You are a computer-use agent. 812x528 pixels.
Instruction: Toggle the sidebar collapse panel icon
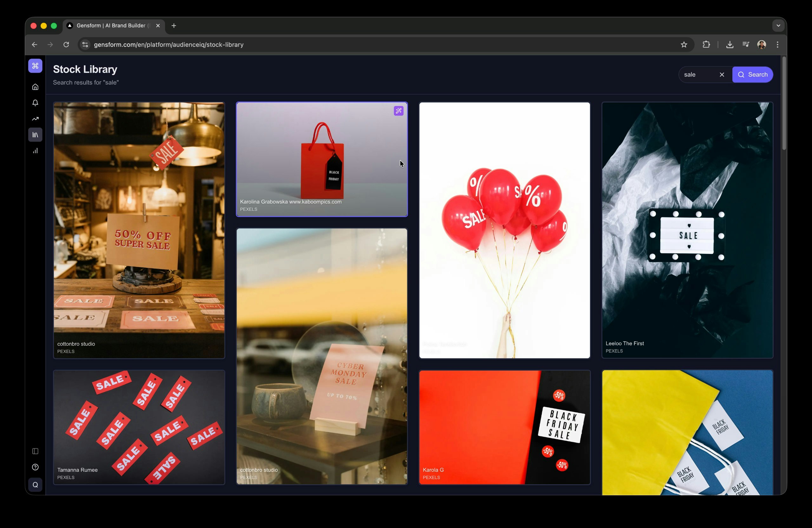(x=35, y=451)
